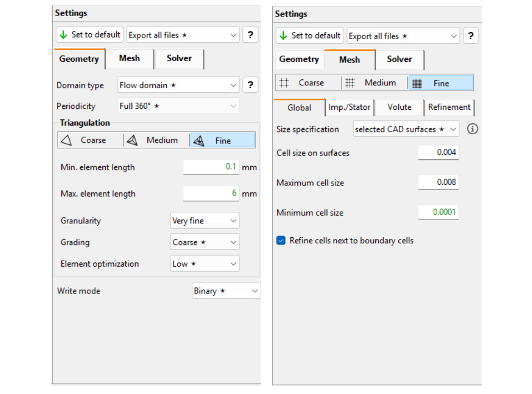Click Set to default in the Mesh panel
This screenshot has width=532, height=394.
click(310, 36)
